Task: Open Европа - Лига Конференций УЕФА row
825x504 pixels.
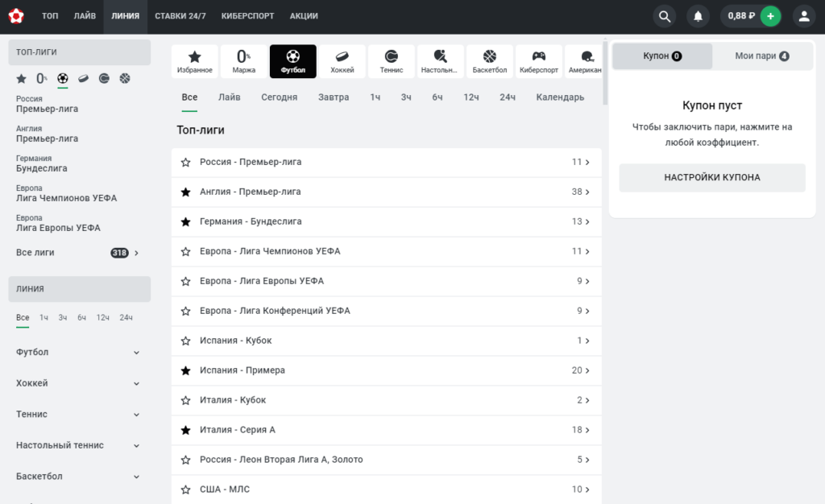Action: (386, 311)
